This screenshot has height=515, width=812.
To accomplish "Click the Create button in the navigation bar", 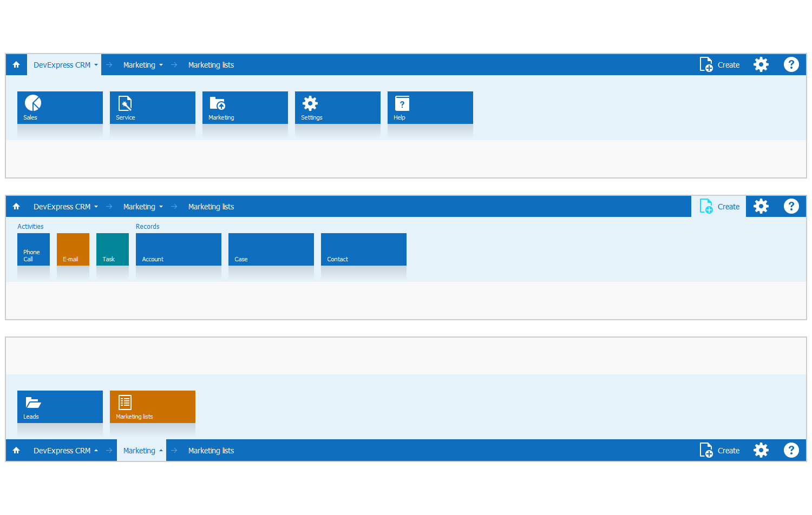I will (x=719, y=64).
